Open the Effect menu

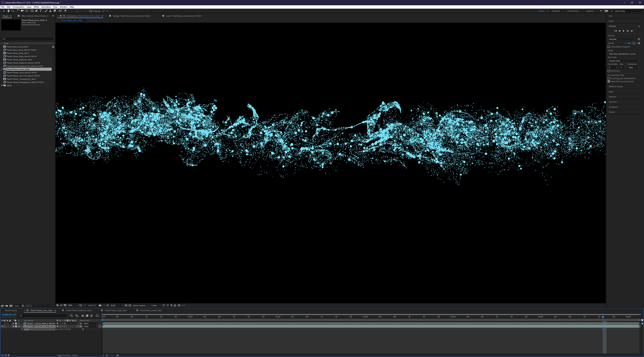[x=36, y=7]
